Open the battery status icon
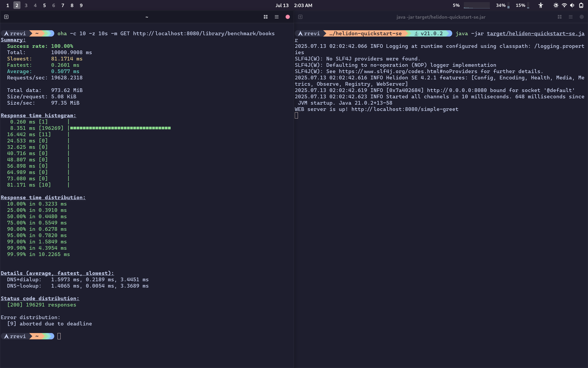 point(581,5)
